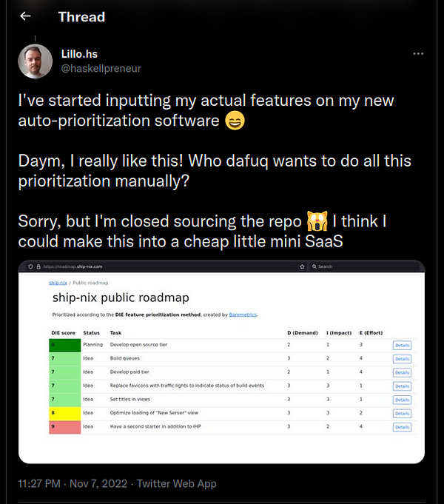This screenshot has width=444, height=504.
Task: Click the lock icon in address bar
Action: (x=38, y=266)
